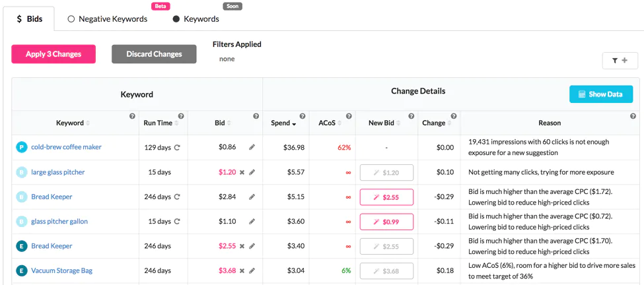
Task: Open the Negative Keywords tab
Action: (108, 19)
